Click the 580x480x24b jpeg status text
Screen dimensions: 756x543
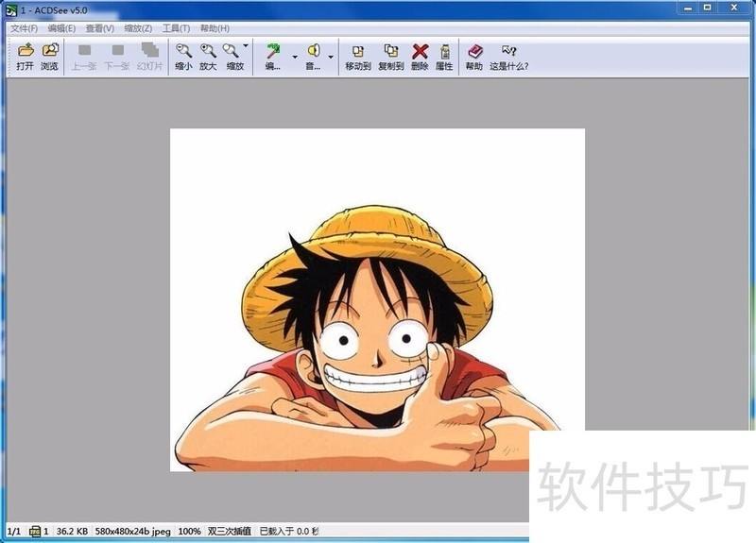(132, 532)
